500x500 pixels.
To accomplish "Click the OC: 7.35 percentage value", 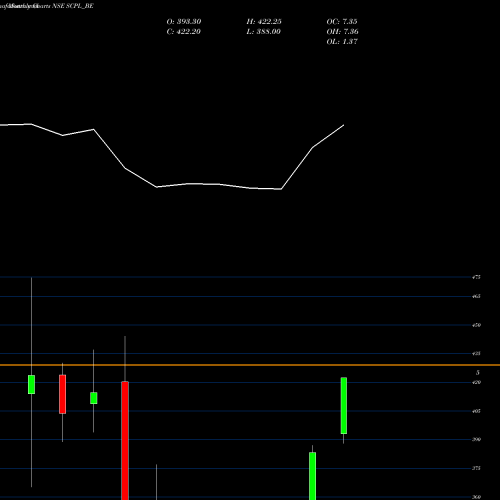I will (342, 22).
